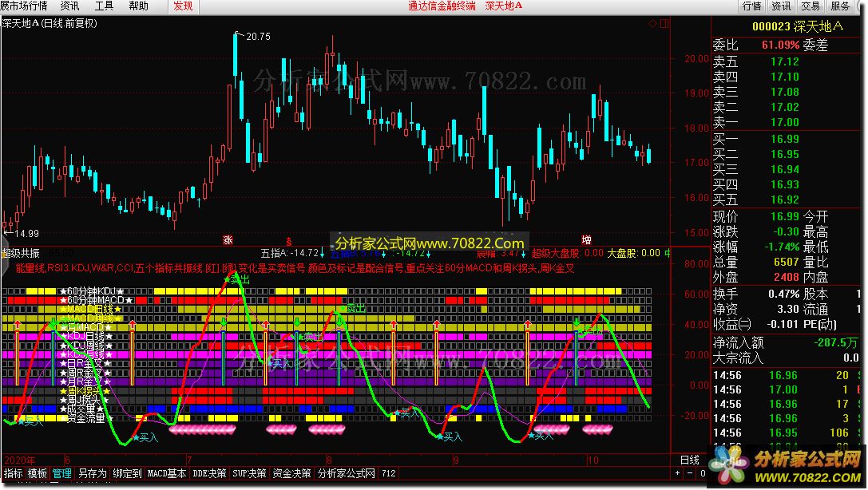The height and width of the screenshot is (490, 868).
Task: Click the 日线 period label at bottom right
Action: (x=690, y=460)
